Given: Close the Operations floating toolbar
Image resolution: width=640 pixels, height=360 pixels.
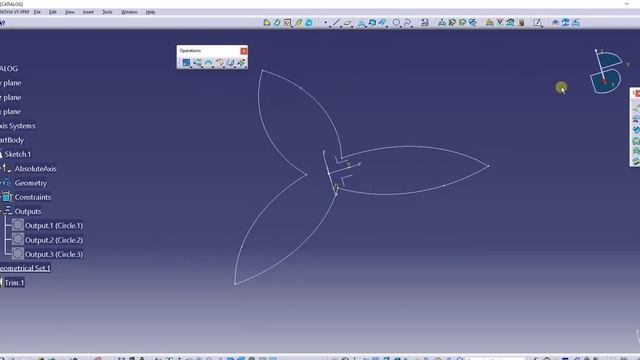Looking at the screenshot, I should point(244,51).
